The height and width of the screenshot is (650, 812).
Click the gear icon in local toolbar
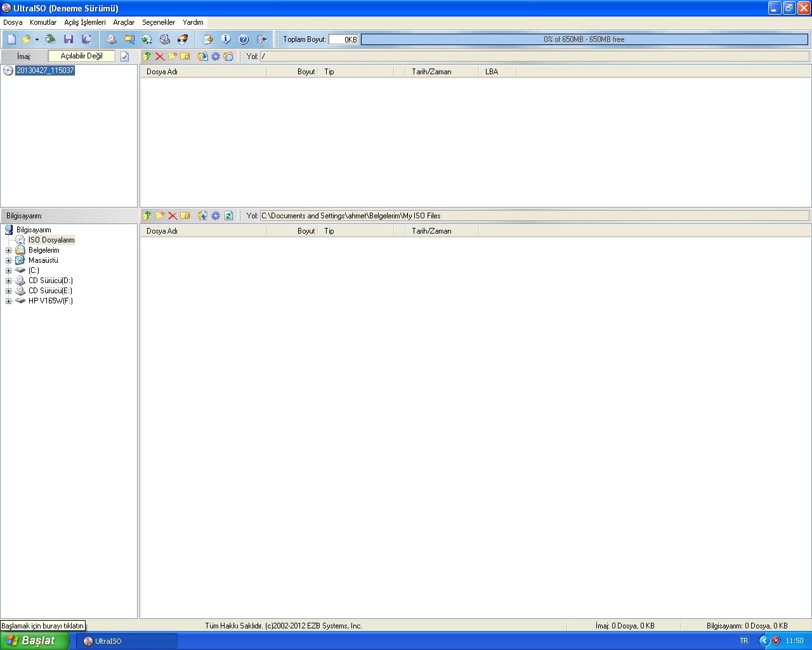tap(216, 216)
